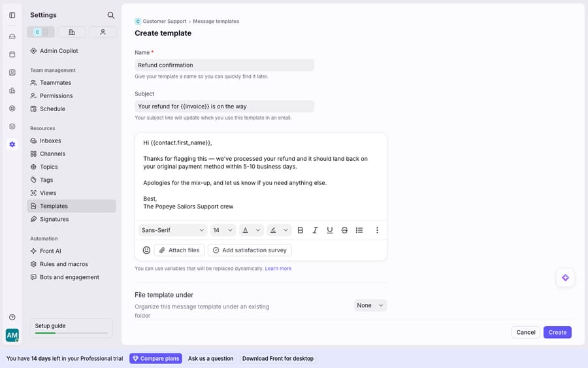Open the Setup guide card

(71, 328)
